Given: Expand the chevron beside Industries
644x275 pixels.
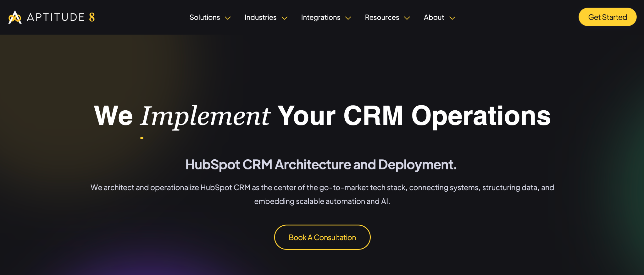Looking at the screenshot, I should 285,18.
